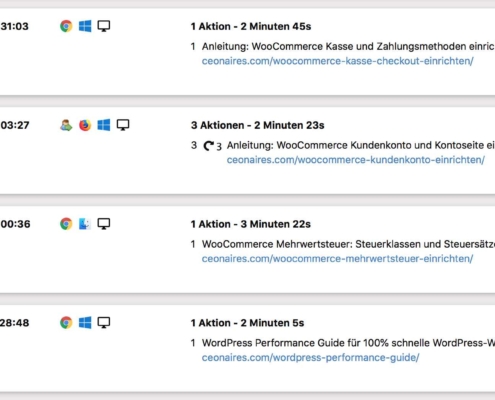Screen dimensions: 495x400
Task: Click Windows icon in 03:27 visit row
Action: 104,125
